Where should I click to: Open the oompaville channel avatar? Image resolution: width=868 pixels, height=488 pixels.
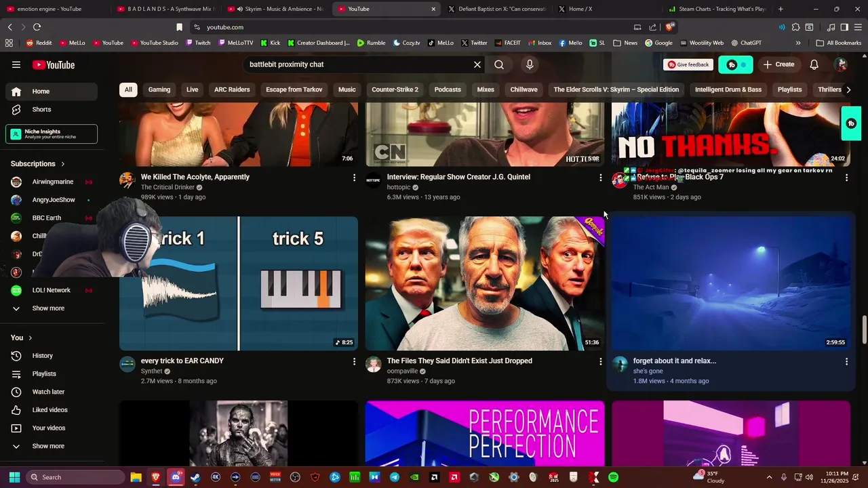click(374, 365)
